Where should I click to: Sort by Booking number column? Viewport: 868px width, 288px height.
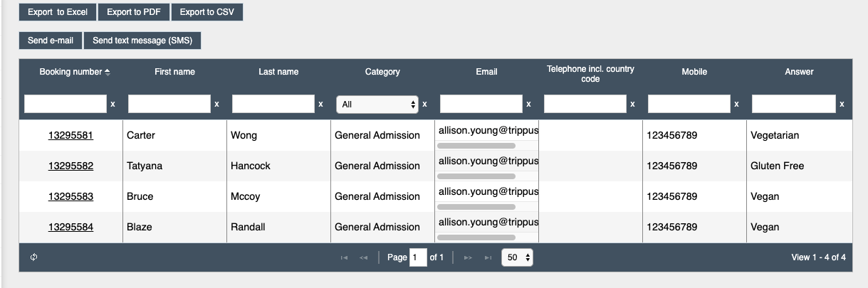(x=75, y=72)
